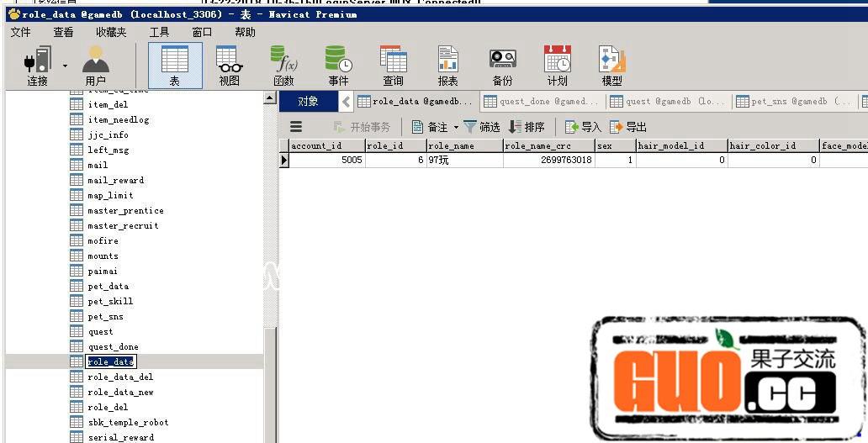Open the 用户 (User) panel

[96, 66]
